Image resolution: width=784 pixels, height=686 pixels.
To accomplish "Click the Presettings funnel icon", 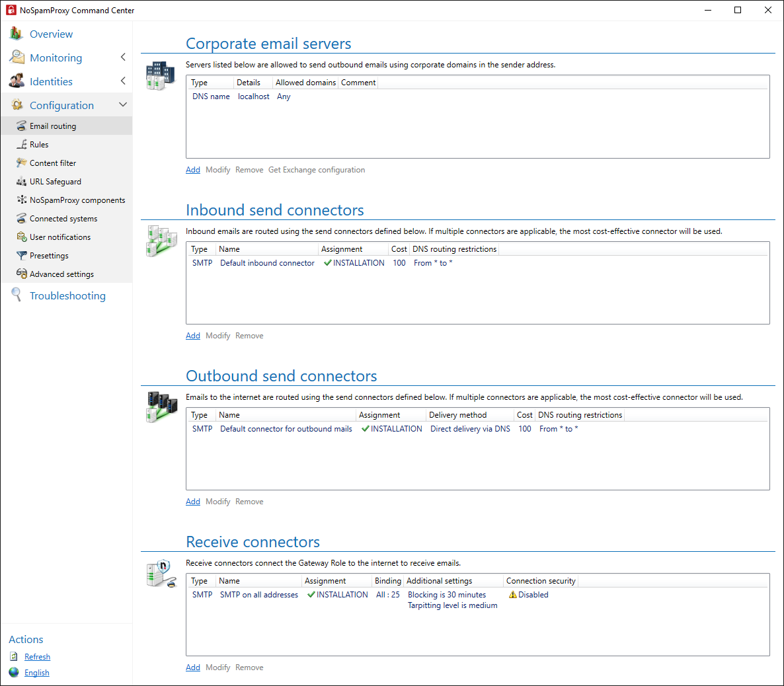I will click(22, 255).
